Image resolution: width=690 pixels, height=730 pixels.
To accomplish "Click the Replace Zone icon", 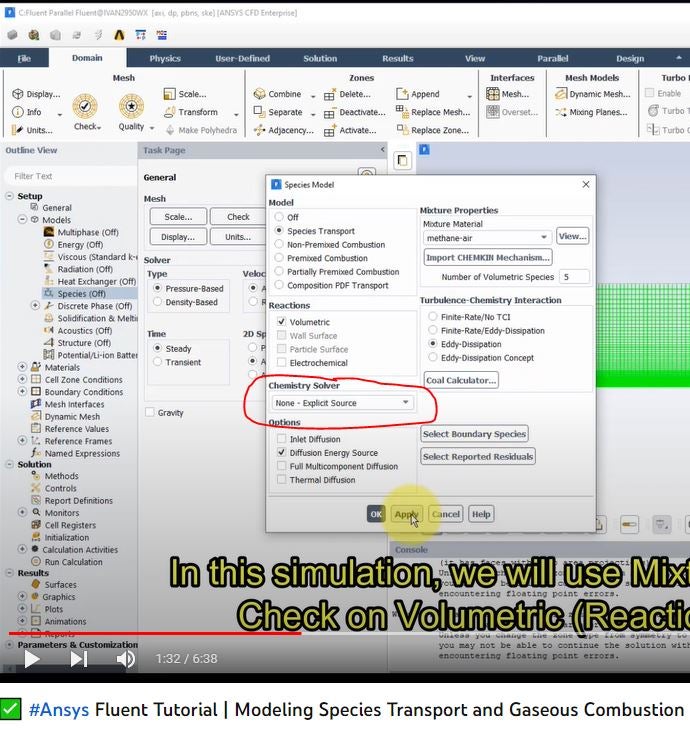I will 402,129.
